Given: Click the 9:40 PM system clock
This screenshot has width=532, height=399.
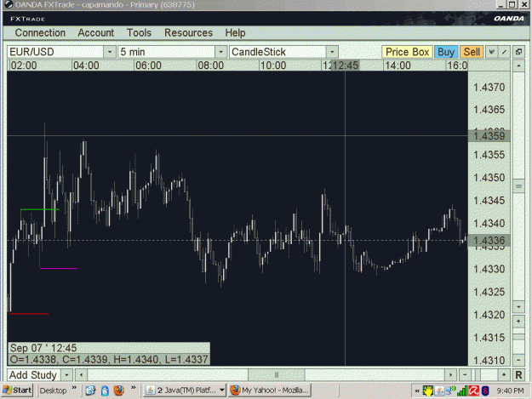Looking at the screenshot, I should pos(510,390).
